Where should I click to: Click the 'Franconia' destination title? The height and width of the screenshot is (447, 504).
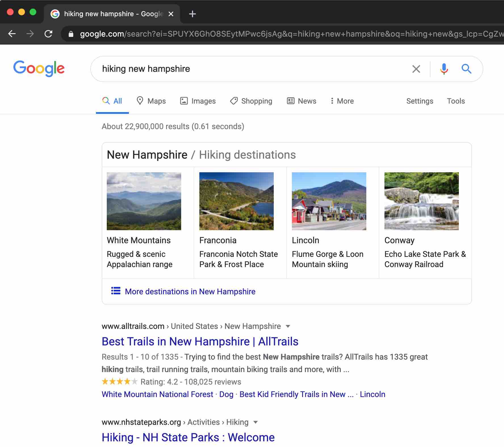[x=218, y=240]
